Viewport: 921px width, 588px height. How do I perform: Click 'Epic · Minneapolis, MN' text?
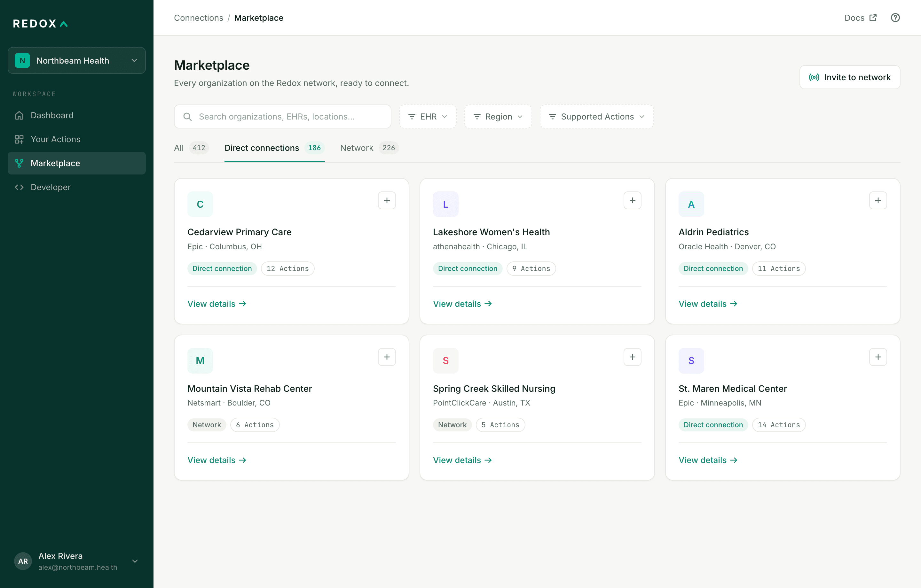click(x=720, y=403)
